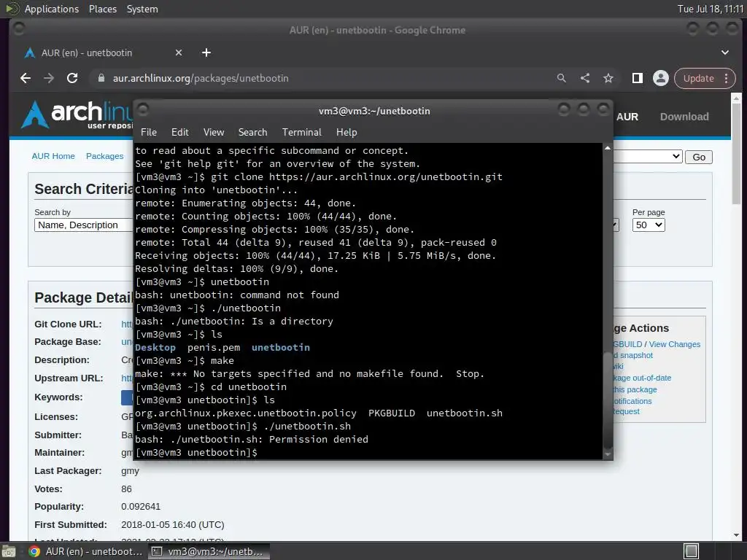The width and height of the screenshot is (747, 560).
Task: Click the show desktop icon in taskbar
Action: (9, 551)
